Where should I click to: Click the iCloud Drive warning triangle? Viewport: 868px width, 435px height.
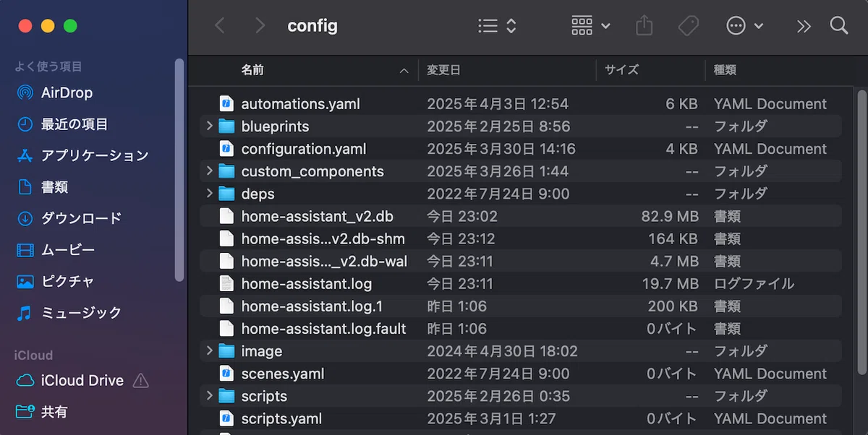point(141,380)
